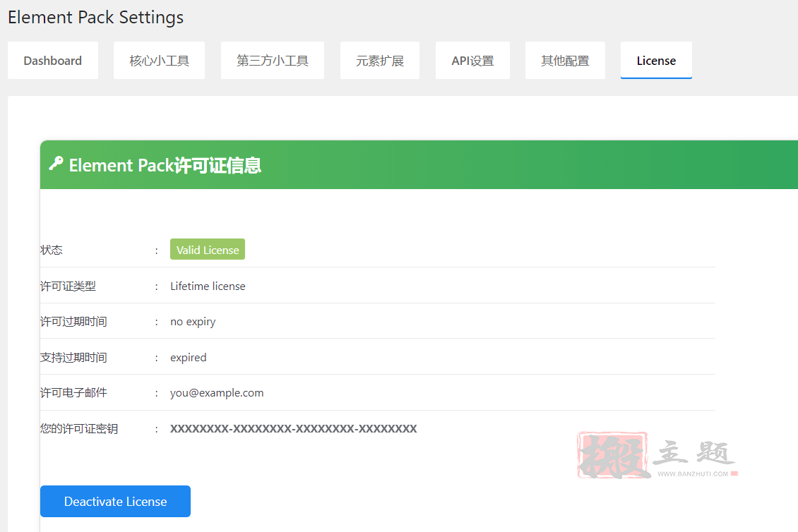Click the masked license key XXXXXXXX string
The image size is (798, 532).
pos(294,429)
